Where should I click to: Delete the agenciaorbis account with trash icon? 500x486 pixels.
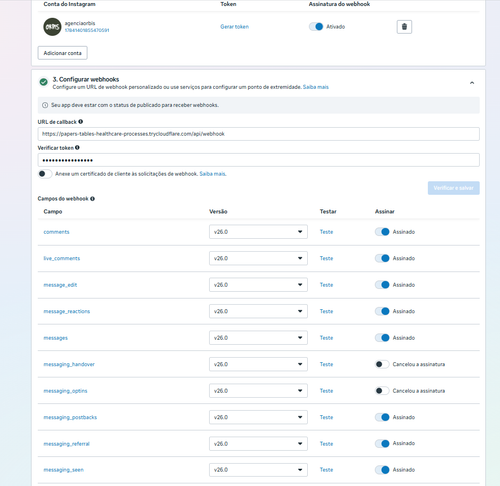404,27
